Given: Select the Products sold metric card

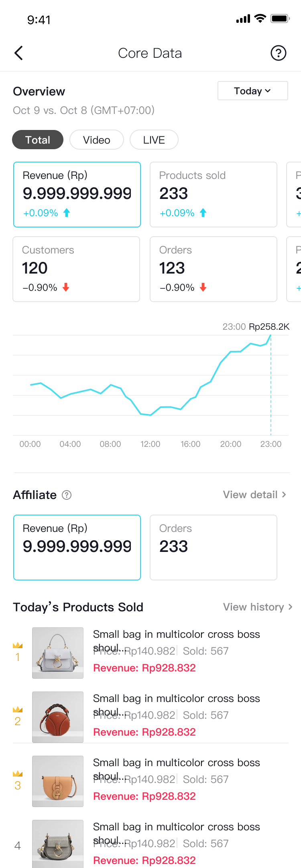Looking at the screenshot, I should coord(214,195).
